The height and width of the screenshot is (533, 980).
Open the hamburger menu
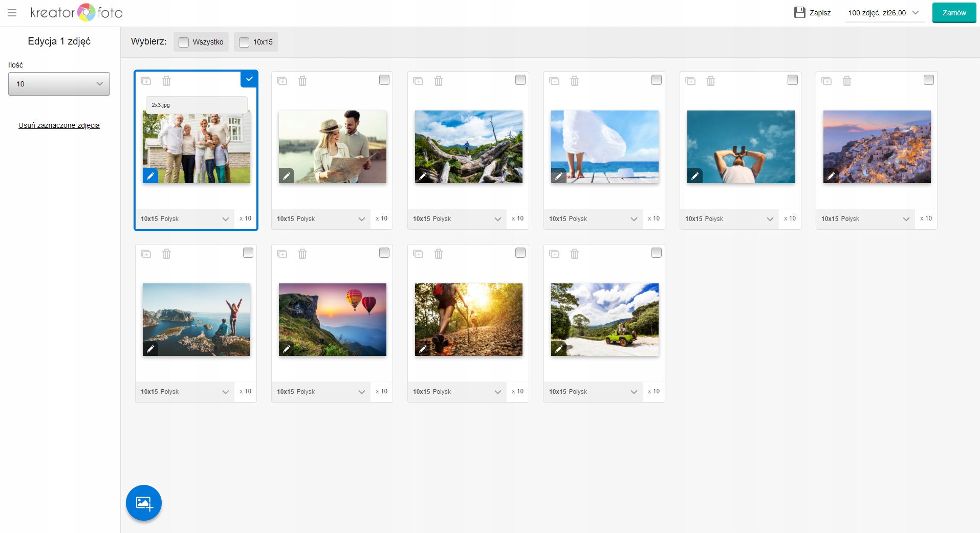click(12, 13)
